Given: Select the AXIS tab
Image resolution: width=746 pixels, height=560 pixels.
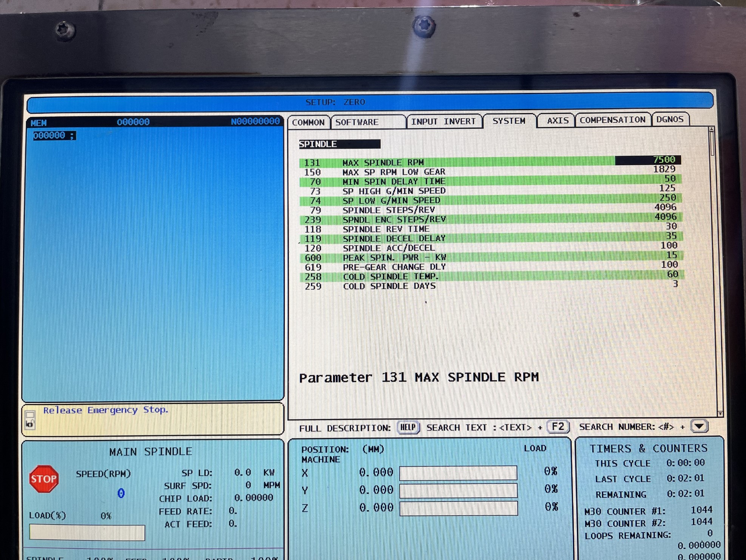Looking at the screenshot, I should tap(558, 121).
